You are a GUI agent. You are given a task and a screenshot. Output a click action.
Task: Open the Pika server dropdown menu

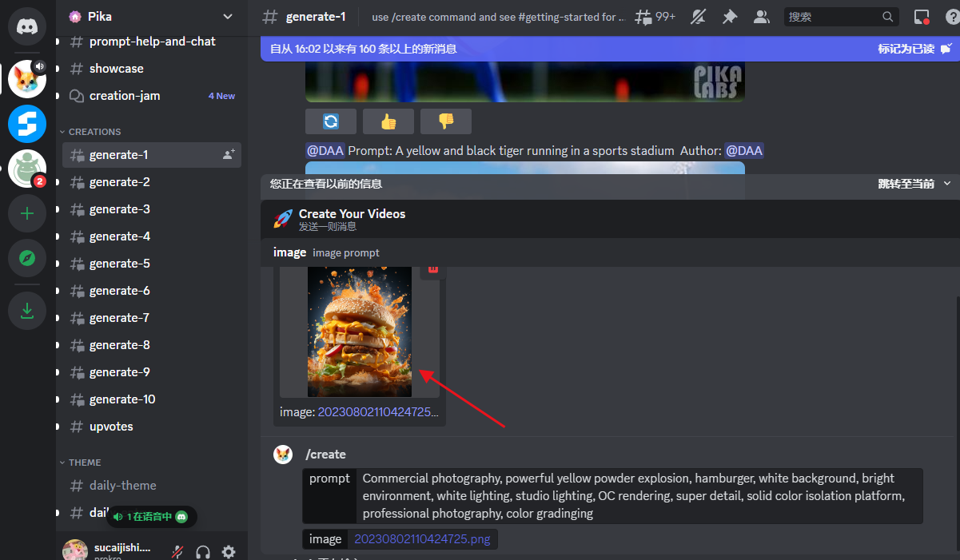click(228, 17)
